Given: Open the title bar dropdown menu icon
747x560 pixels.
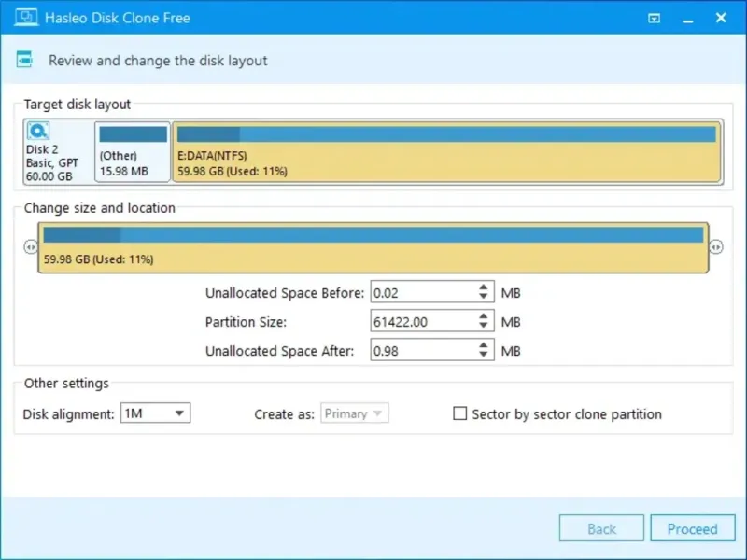Looking at the screenshot, I should click(655, 18).
